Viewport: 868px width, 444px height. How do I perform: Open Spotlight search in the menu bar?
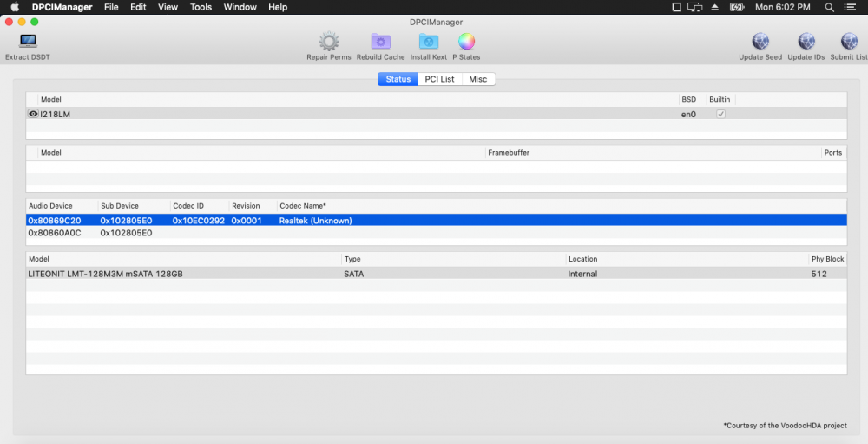click(830, 7)
